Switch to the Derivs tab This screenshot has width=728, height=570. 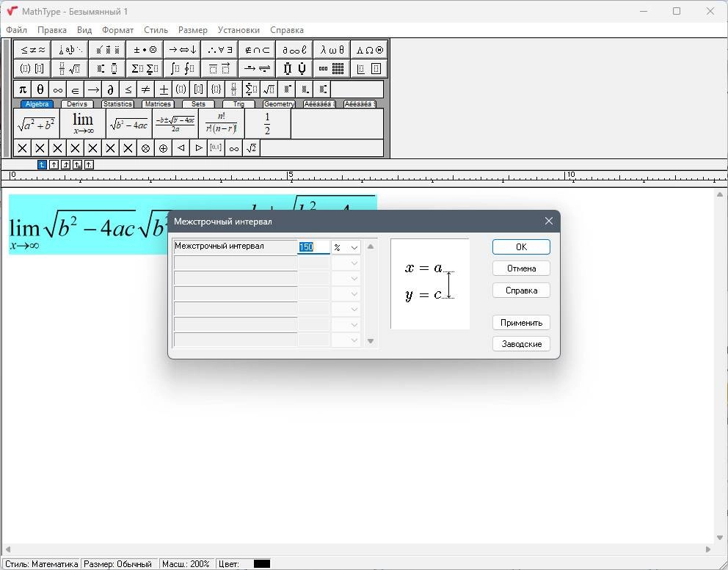tap(77, 104)
